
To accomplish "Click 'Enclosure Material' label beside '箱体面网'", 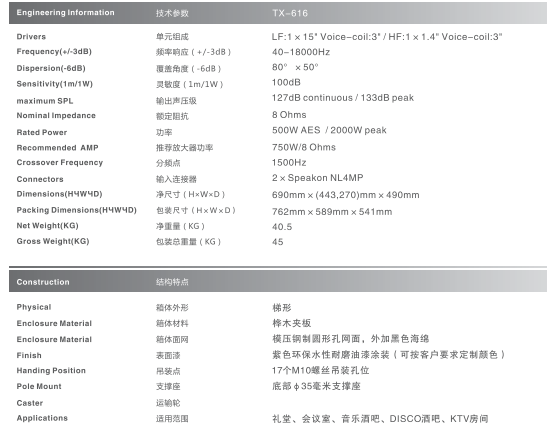I will click(54, 339).
